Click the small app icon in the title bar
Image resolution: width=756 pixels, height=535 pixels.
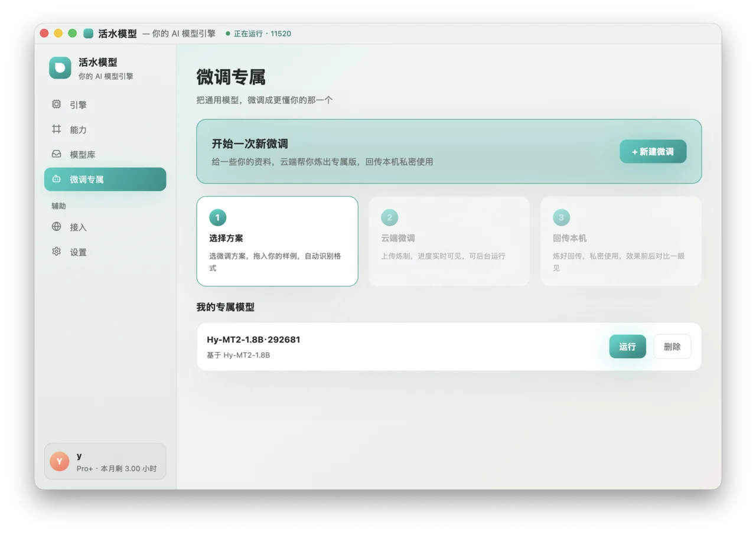click(x=89, y=34)
